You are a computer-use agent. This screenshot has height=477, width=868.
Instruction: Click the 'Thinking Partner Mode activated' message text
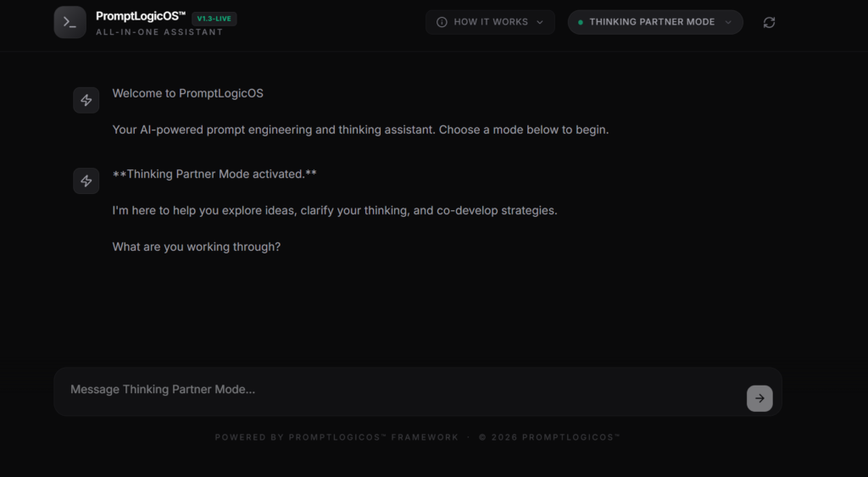pyautogui.click(x=214, y=175)
